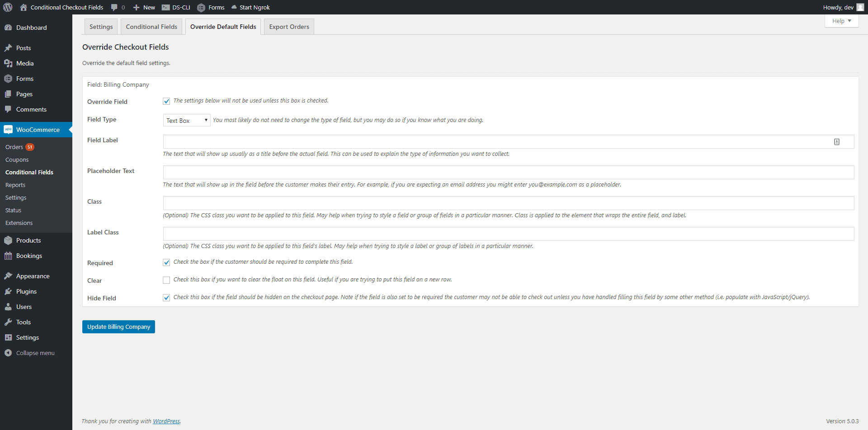Open the Conditional Fields tab
This screenshot has height=430, width=868.
(151, 26)
